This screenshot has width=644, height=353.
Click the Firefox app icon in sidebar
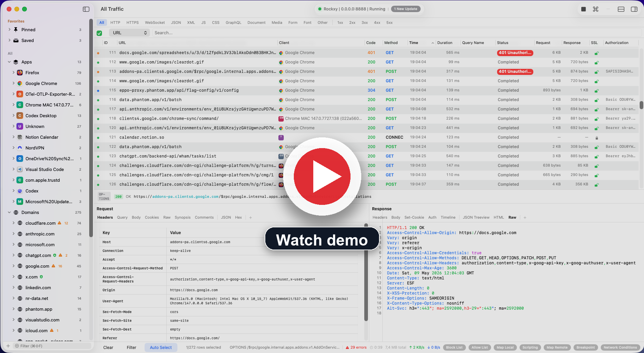pyautogui.click(x=20, y=73)
